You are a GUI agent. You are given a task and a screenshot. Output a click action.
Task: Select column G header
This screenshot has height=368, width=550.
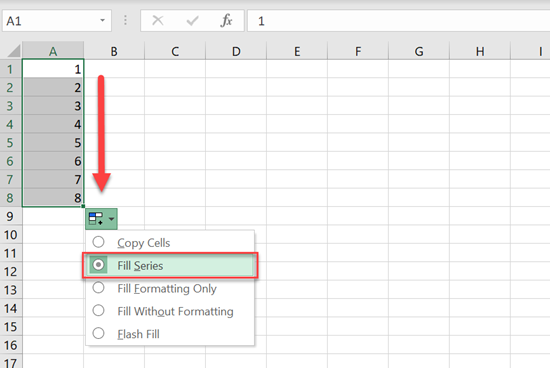tap(419, 51)
